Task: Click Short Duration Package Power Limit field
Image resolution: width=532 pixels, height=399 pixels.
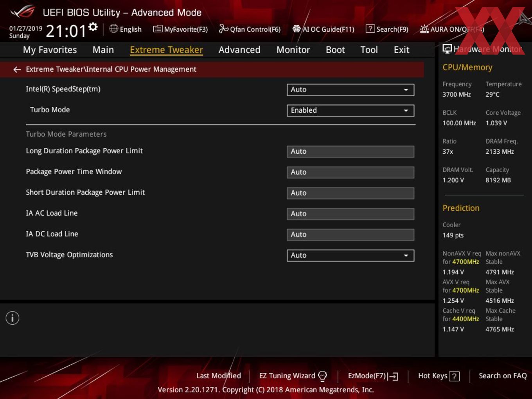Action: pos(350,193)
